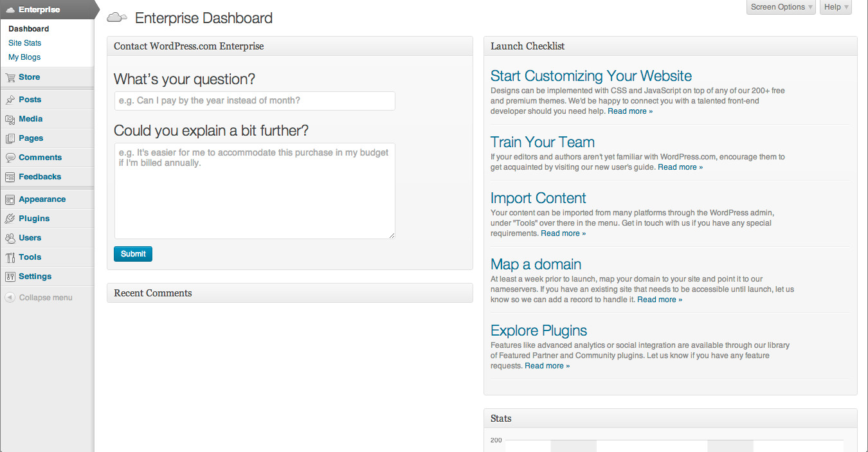Open the Explore Plugins heading link
Viewport: 868px width, 452px height.
(539, 330)
